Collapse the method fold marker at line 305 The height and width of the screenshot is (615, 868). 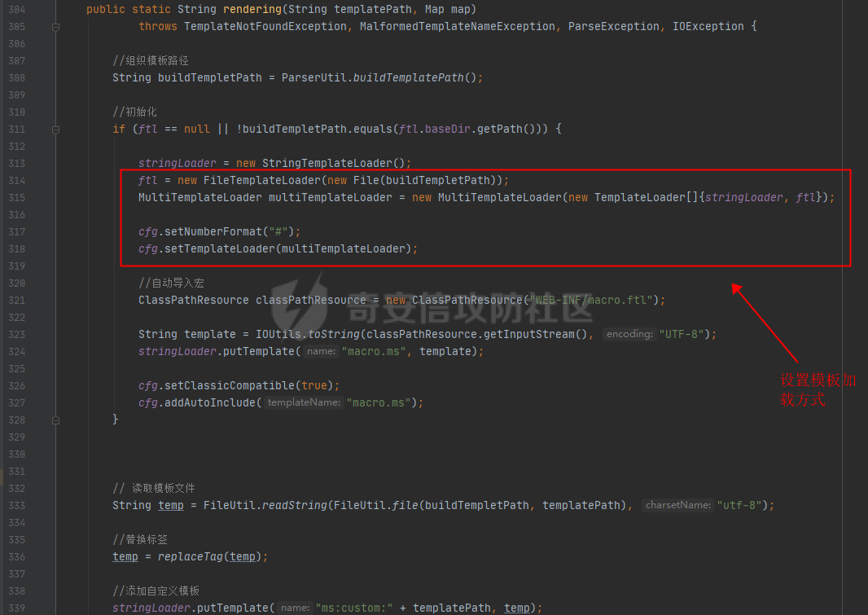[x=55, y=27]
